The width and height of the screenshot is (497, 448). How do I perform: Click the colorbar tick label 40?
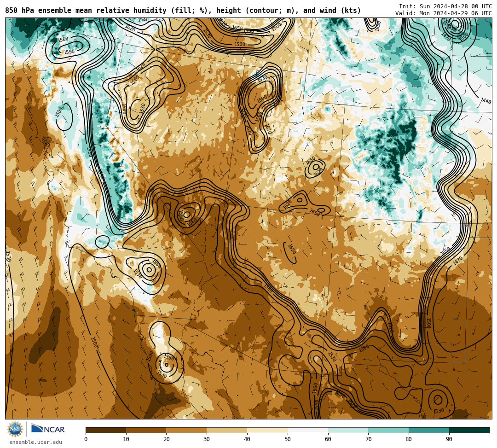[x=247, y=439]
